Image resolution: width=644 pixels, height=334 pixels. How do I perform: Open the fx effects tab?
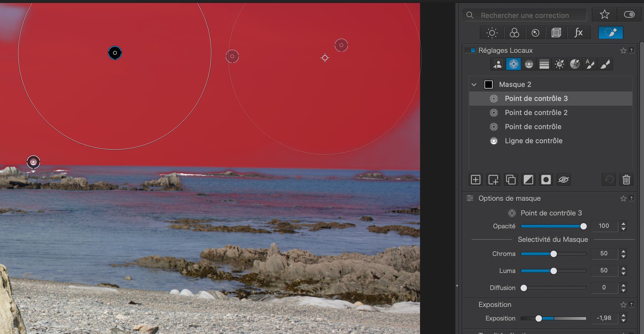click(578, 33)
